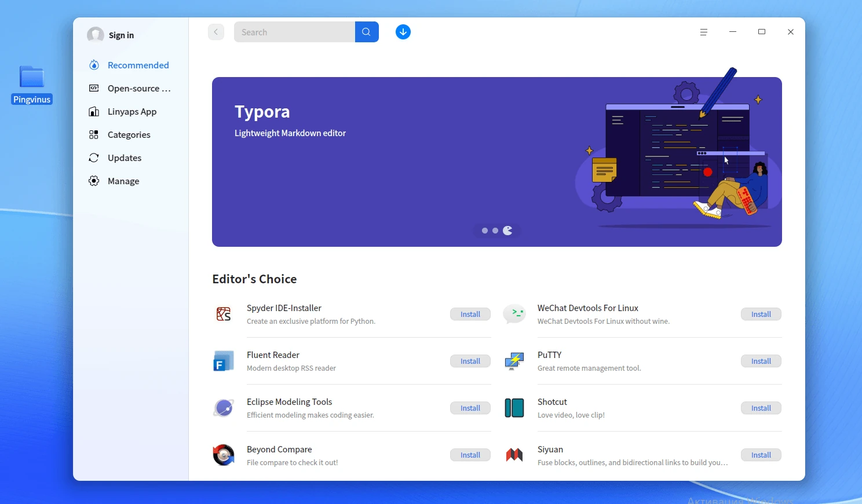
Task: Click 'Love video, love clip!' description
Action: [571, 415]
